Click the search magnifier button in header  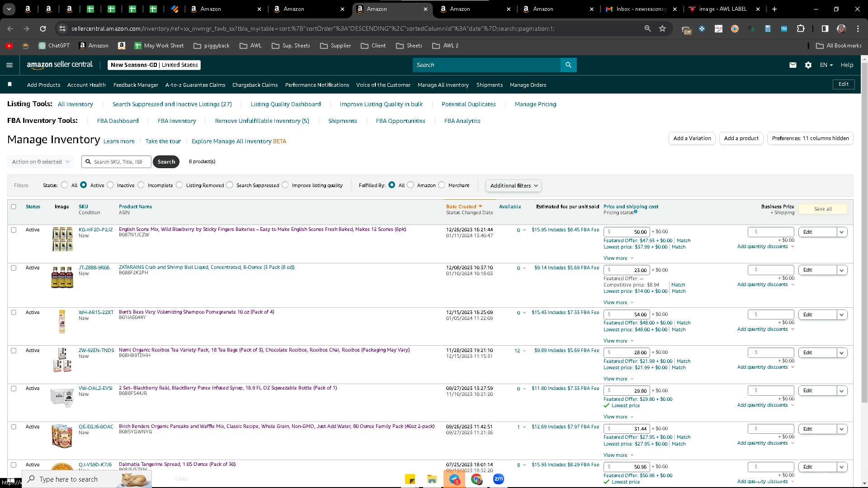(x=568, y=65)
